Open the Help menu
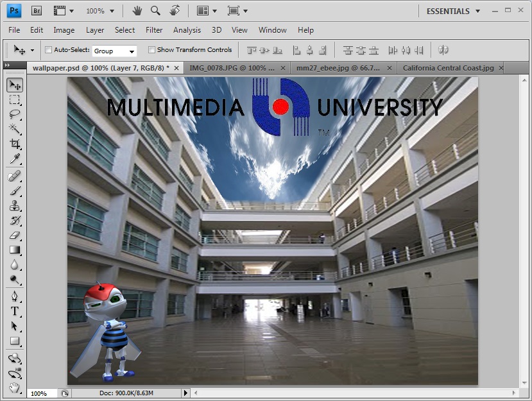This screenshot has height=401, width=532. [x=305, y=30]
